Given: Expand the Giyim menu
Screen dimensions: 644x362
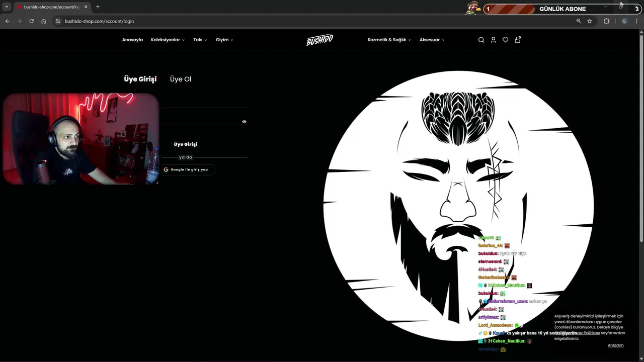Looking at the screenshot, I should [x=224, y=40].
